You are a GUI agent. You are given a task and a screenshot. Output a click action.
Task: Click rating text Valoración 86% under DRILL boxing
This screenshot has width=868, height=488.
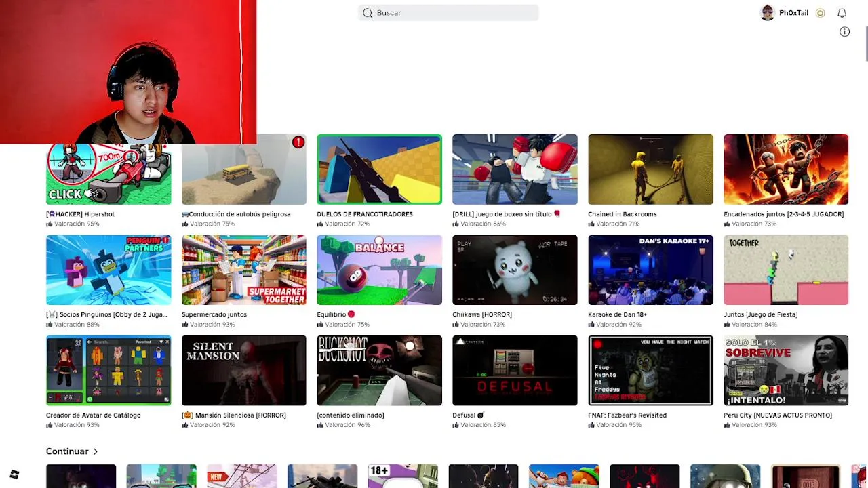pyautogui.click(x=483, y=224)
